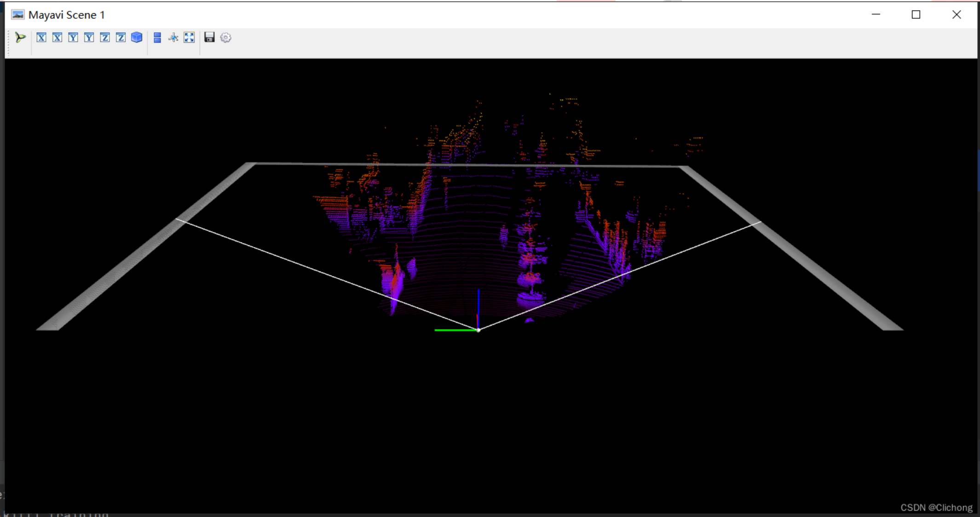Toggle parallel projection mode
The image size is (980, 517).
tap(157, 38)
